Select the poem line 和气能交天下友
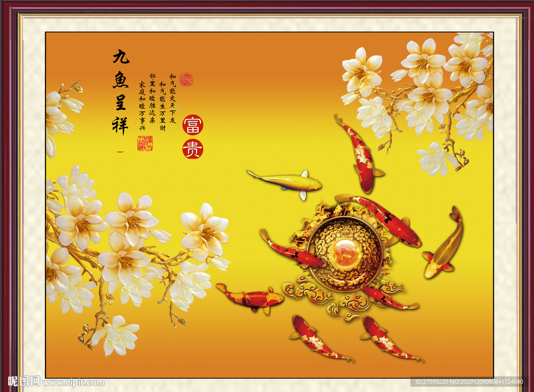Image resolution: width=534 pixels, height=392 pixels. tap(173, 99)
